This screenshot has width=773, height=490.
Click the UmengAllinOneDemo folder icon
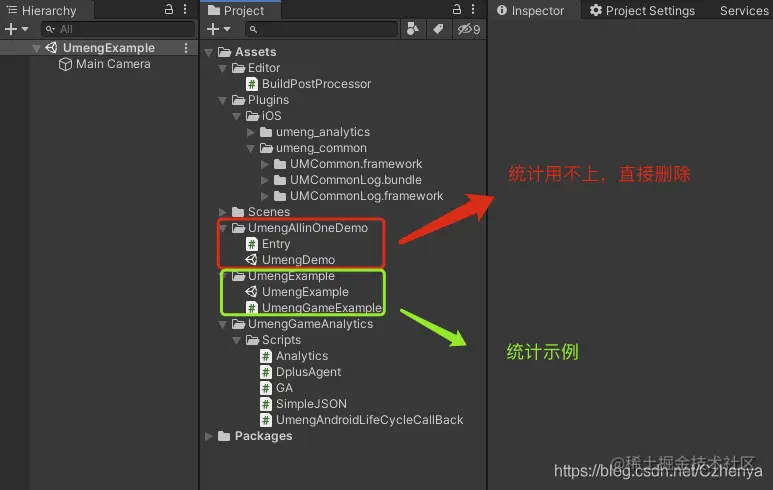click(238, 228)
